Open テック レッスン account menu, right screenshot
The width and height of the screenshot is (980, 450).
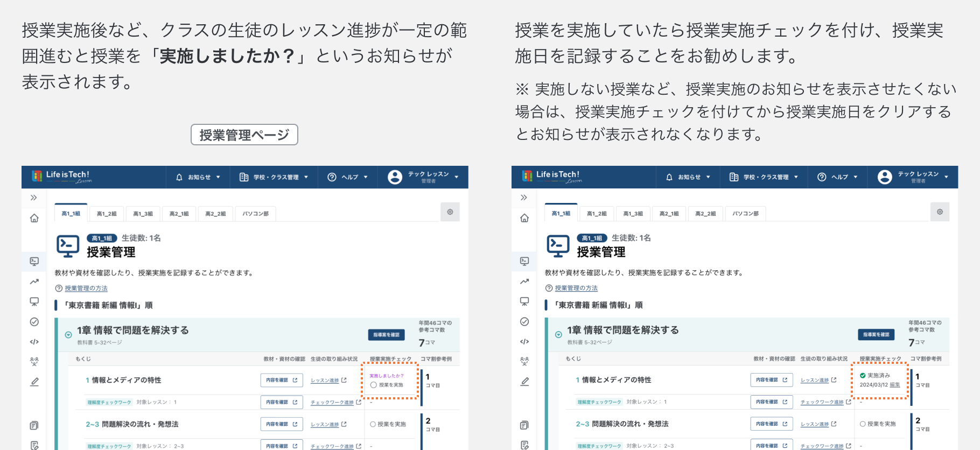point(913,177)
